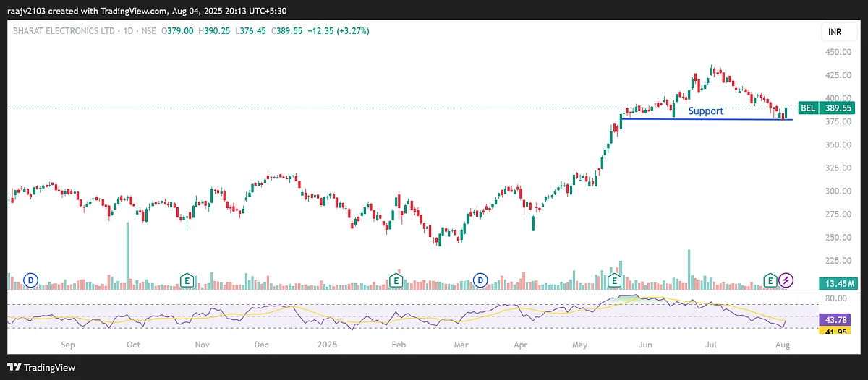
Task: Select the blue Support trend line
Action: point(707,119)
